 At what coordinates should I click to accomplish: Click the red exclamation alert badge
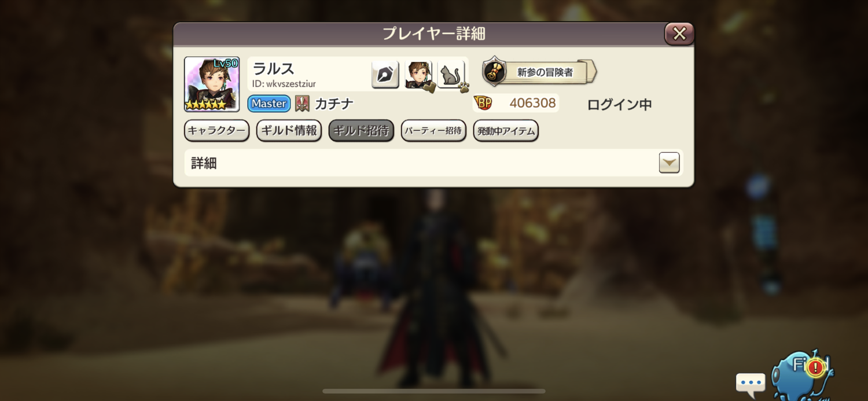tap(816, 366)
